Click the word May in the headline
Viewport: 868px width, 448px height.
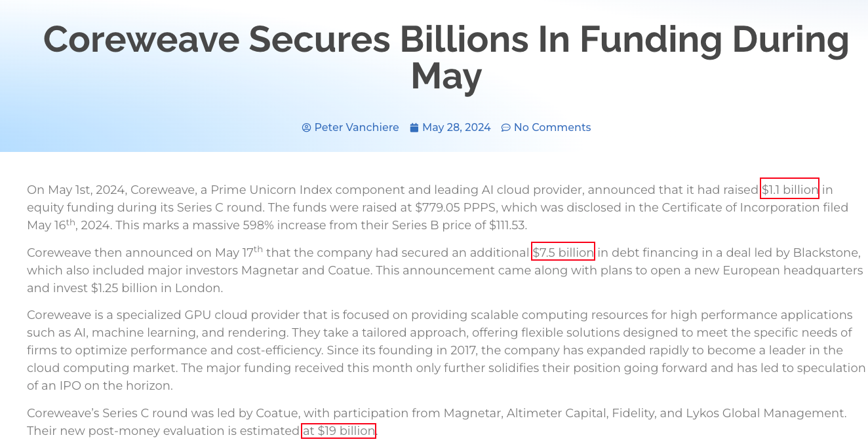tap(446, 76)
